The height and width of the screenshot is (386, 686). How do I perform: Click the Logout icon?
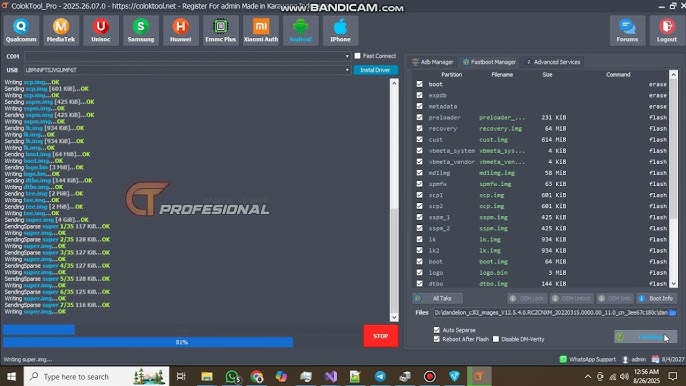tap(667, 30)
